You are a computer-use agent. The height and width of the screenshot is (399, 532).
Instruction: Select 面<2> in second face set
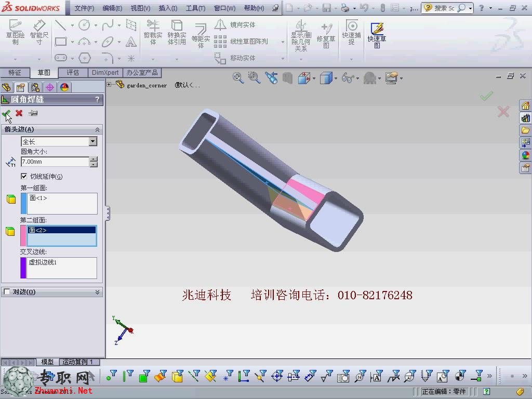click(61, 230)
